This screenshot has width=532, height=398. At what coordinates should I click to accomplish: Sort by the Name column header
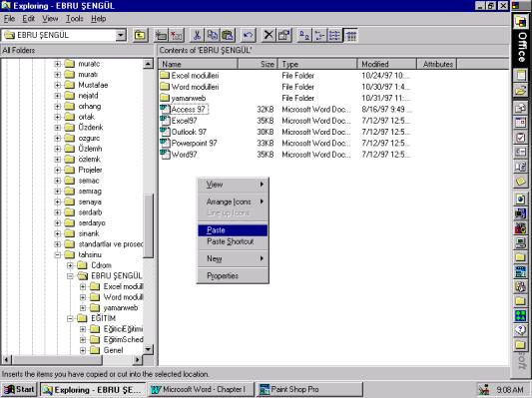pos(199,64)
